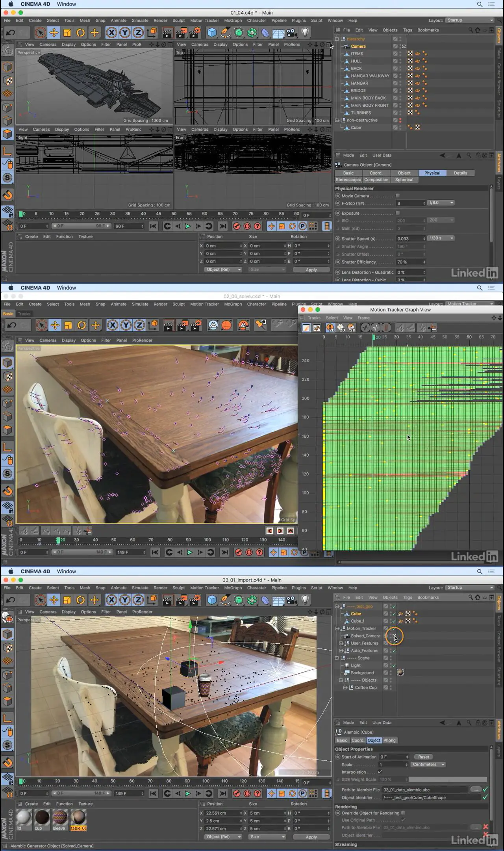The height and width of the screenshot is (851, 504).
Task: Open the MoGraph menu in the 01_04.c4d window
Action: (x=233, y=20)
